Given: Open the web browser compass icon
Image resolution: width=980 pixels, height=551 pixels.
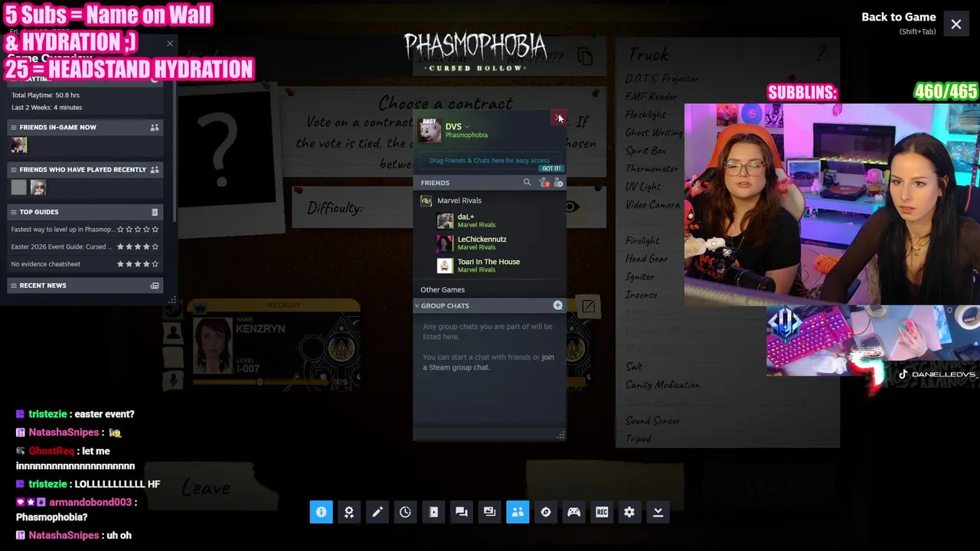Looking at the screenshot, I should [546, 512].
